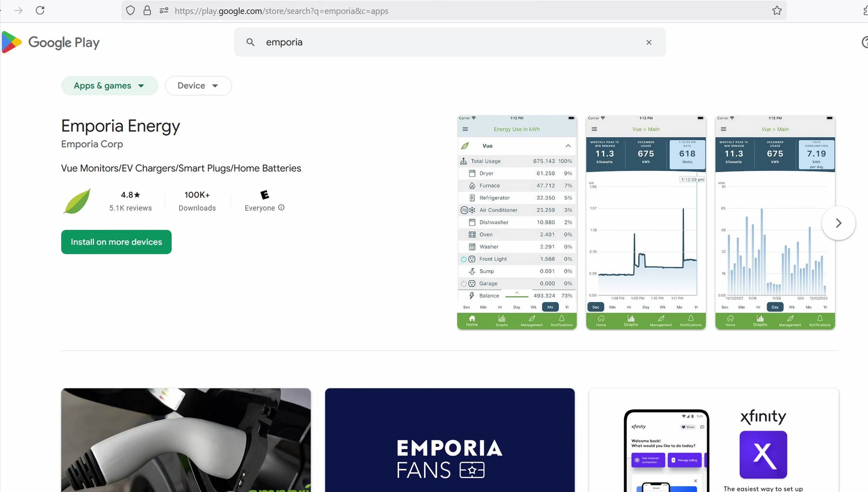Click the 100K+ Downloads stat

point(197,201)
